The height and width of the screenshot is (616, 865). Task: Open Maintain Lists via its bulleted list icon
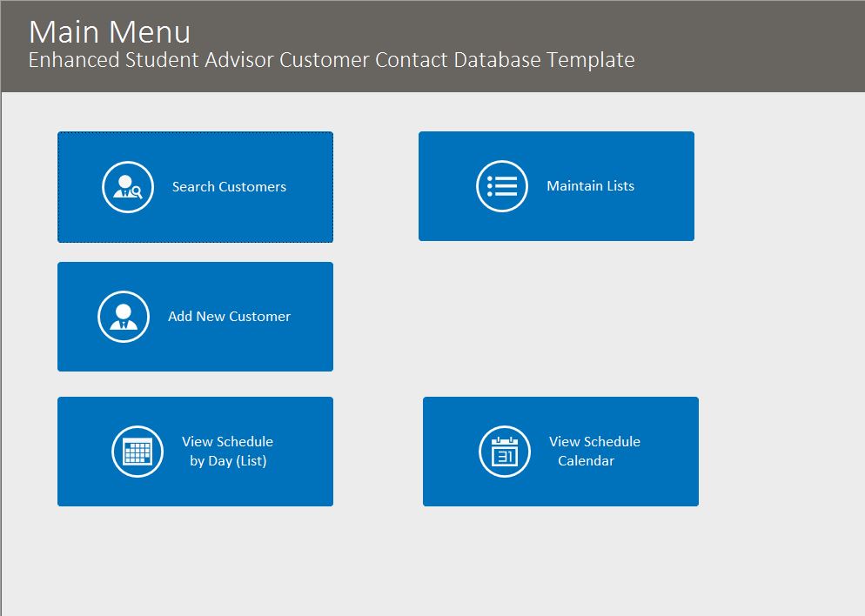[502, 186]
